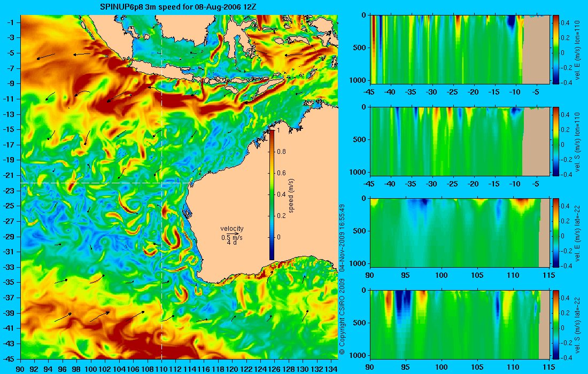
Task: Click the vel. E lat=-22 section plot
Action: point(460,233)
